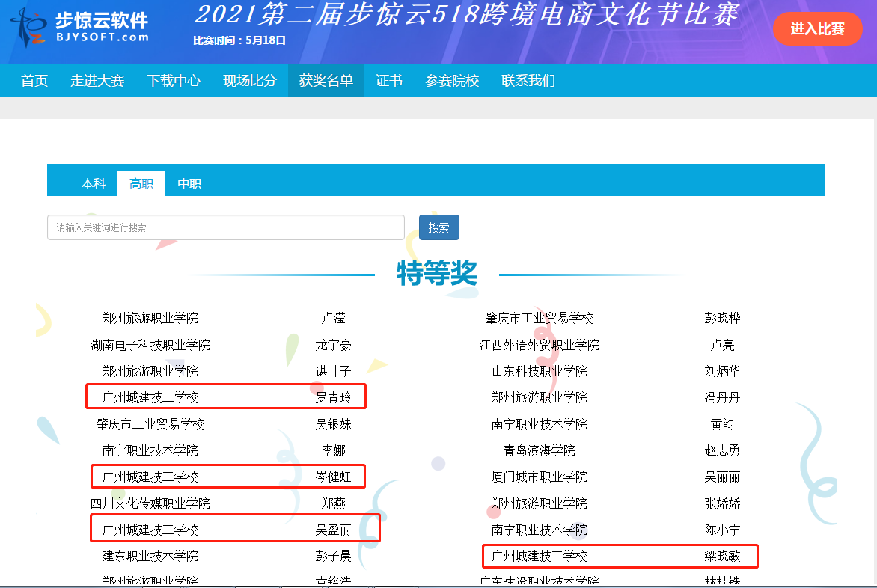The width and height of the screenshot is (877, 588).
Task: Select 厦门城市职业学院 entry
Action: click(x=540, y=477)
